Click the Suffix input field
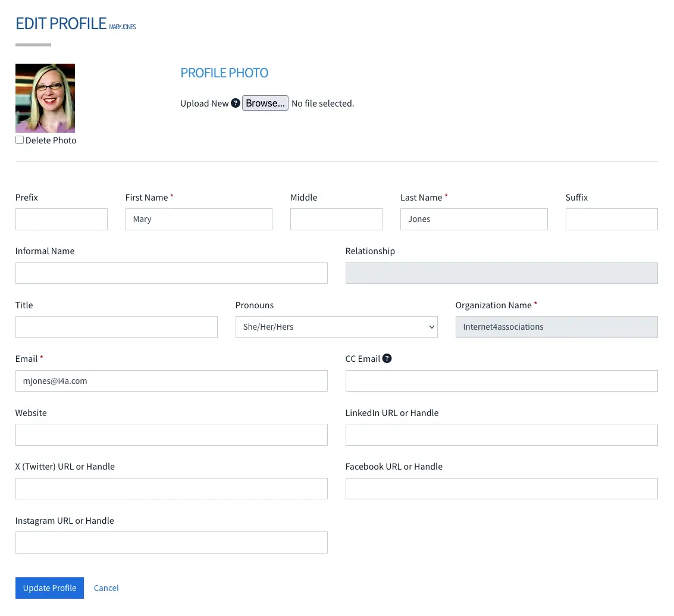The height and width of the screenshot is (616, 674). (612, 219)
